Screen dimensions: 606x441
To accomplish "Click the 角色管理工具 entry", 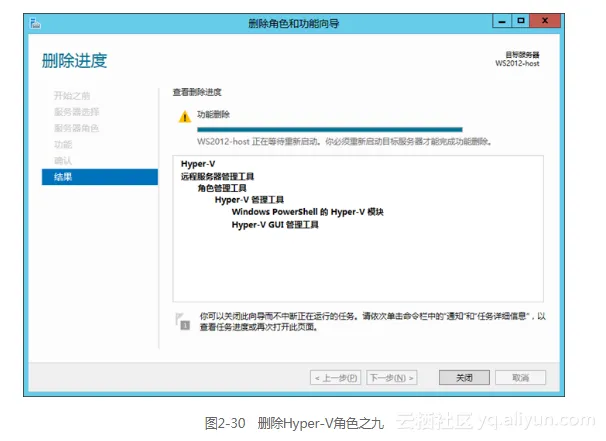I will 222,188.
